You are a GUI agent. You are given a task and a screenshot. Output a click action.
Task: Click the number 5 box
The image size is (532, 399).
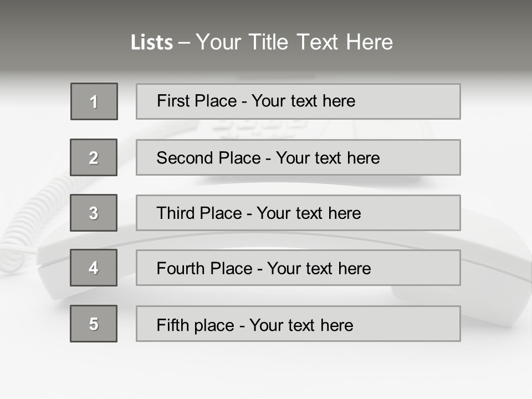coord(94,324)
